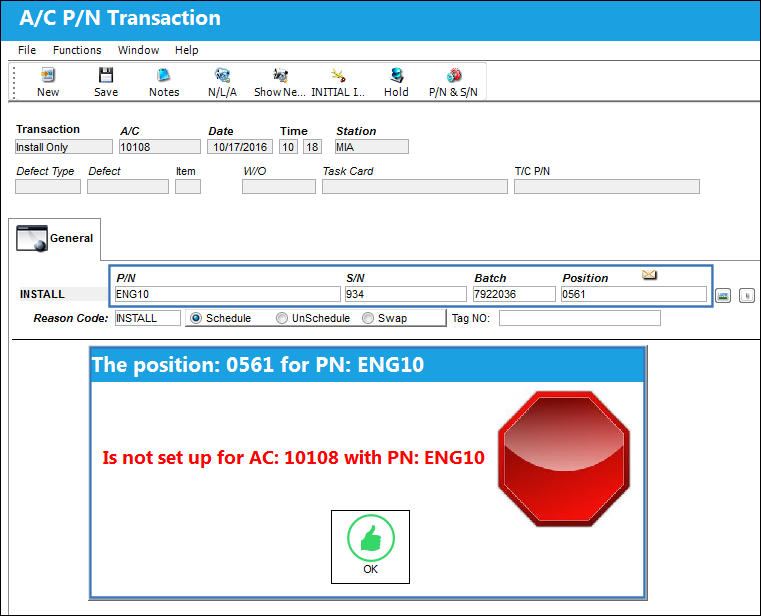Select the Schedule radio button

tap(196, 318)
